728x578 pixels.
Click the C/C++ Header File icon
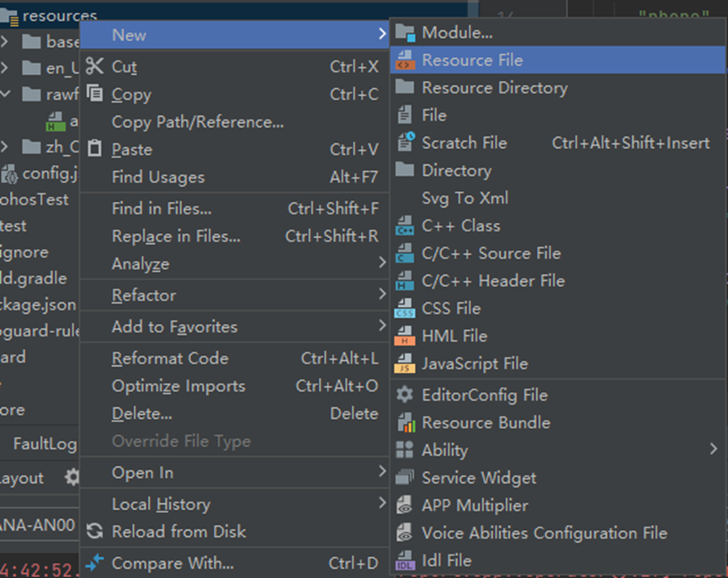[x=405, y=281]
